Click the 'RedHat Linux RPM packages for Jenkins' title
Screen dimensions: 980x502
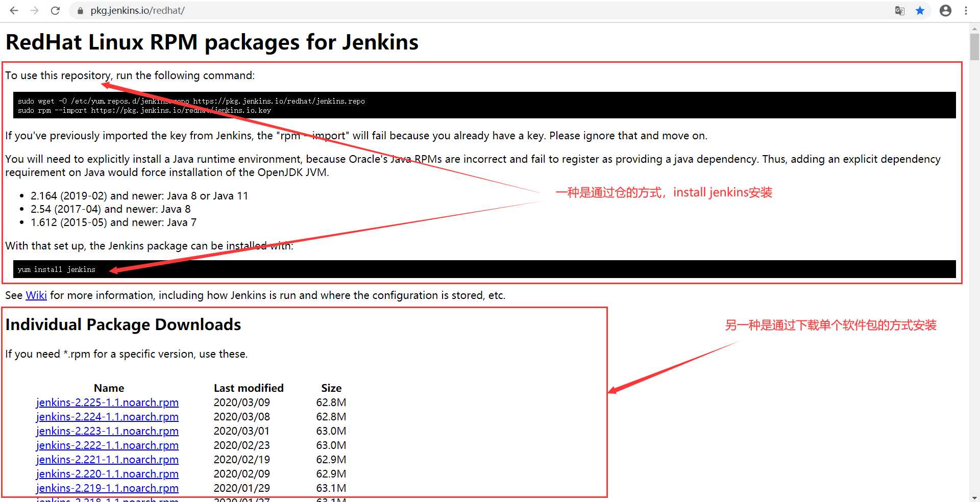point(212,42)
